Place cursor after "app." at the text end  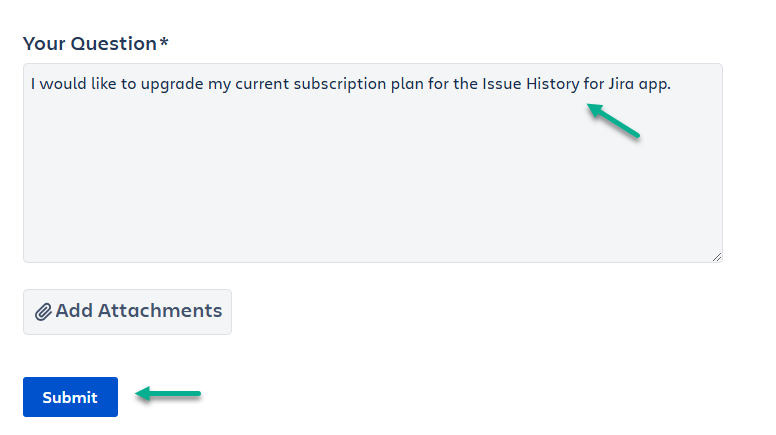point(672,84)
